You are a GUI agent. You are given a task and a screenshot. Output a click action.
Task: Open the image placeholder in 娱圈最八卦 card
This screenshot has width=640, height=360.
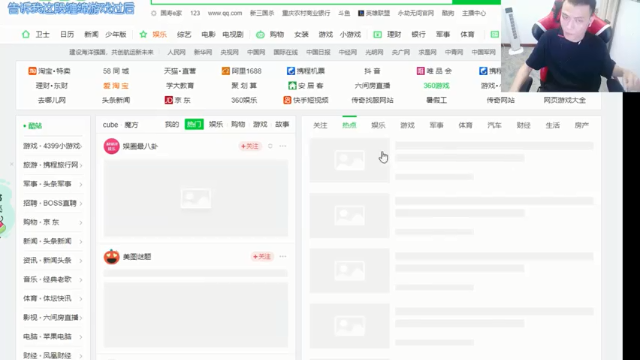coord(196,198)
